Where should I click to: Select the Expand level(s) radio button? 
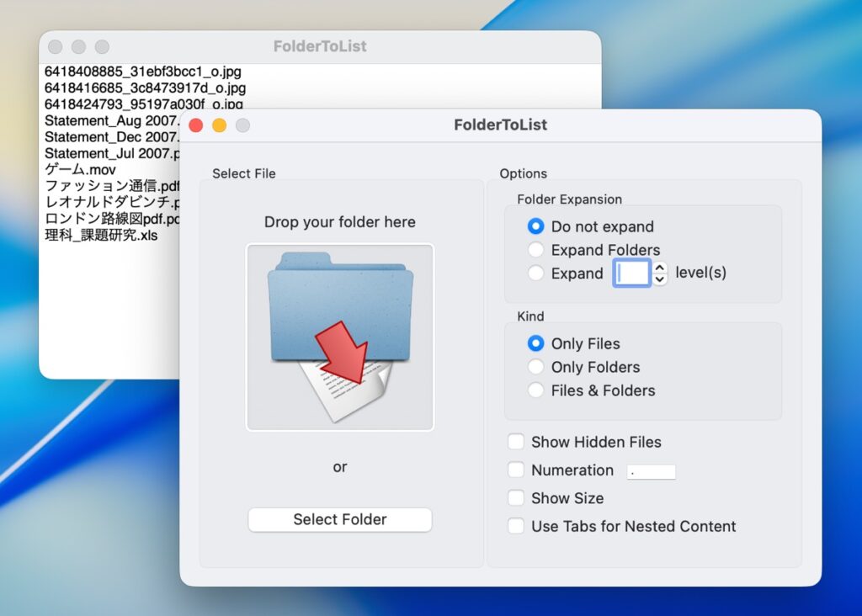535,273
